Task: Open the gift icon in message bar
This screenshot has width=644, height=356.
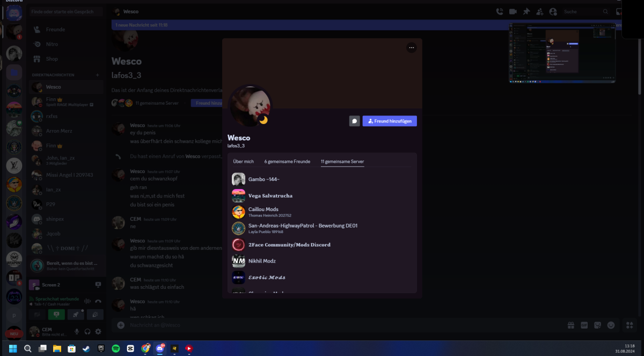Action: 571,325
